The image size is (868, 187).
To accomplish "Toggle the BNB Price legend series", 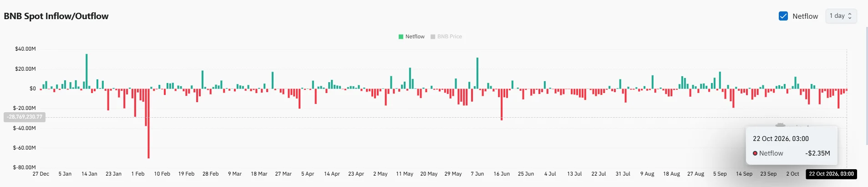I will coord(446,36).
